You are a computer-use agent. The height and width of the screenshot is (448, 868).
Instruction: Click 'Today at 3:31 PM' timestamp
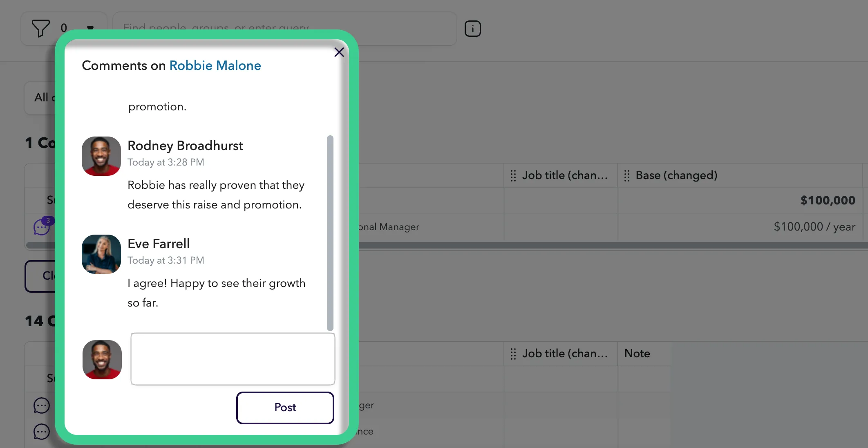click(166, 260)
